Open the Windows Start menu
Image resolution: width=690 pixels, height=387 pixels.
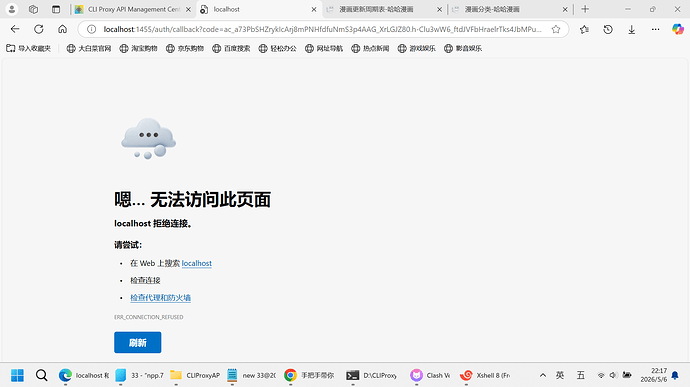(17, 375)
